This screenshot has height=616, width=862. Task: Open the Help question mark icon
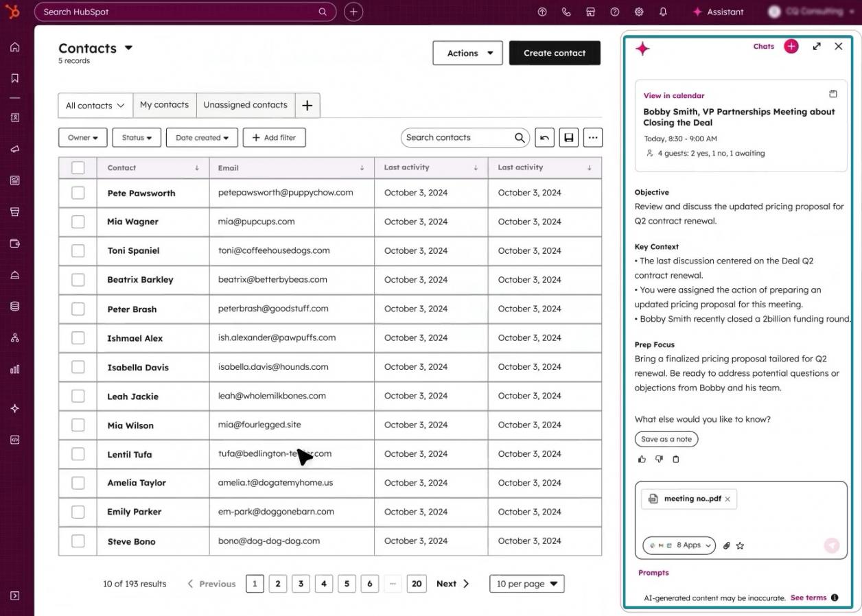[x=615, y=12]
